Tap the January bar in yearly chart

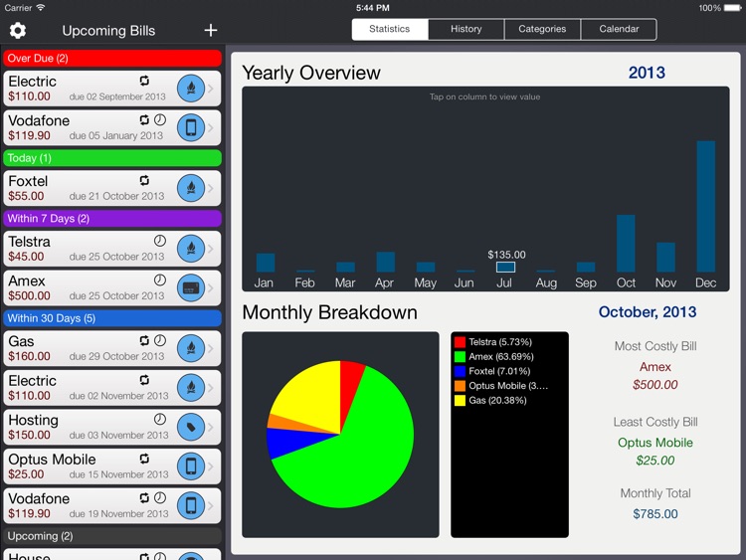(265, 263)
